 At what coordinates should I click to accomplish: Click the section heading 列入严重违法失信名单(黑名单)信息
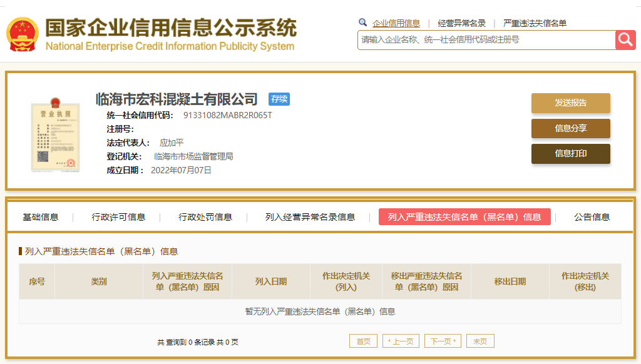pos(101,251)
